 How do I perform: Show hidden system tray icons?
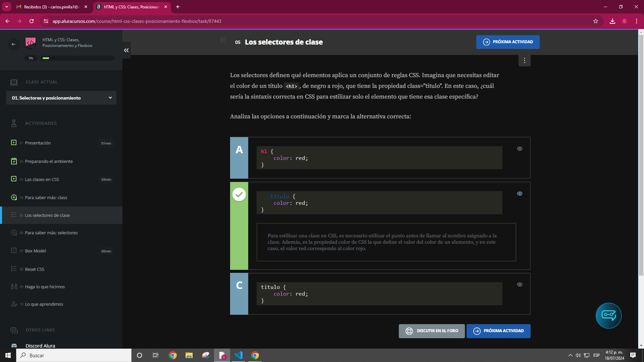(x=570, y=355)
